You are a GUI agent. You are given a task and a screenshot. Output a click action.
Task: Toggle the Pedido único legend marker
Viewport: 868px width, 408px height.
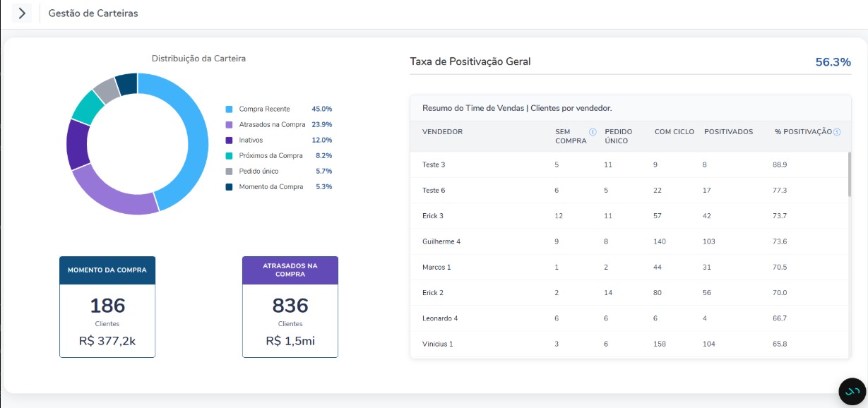pyautogui.click(x=229, y=172)
